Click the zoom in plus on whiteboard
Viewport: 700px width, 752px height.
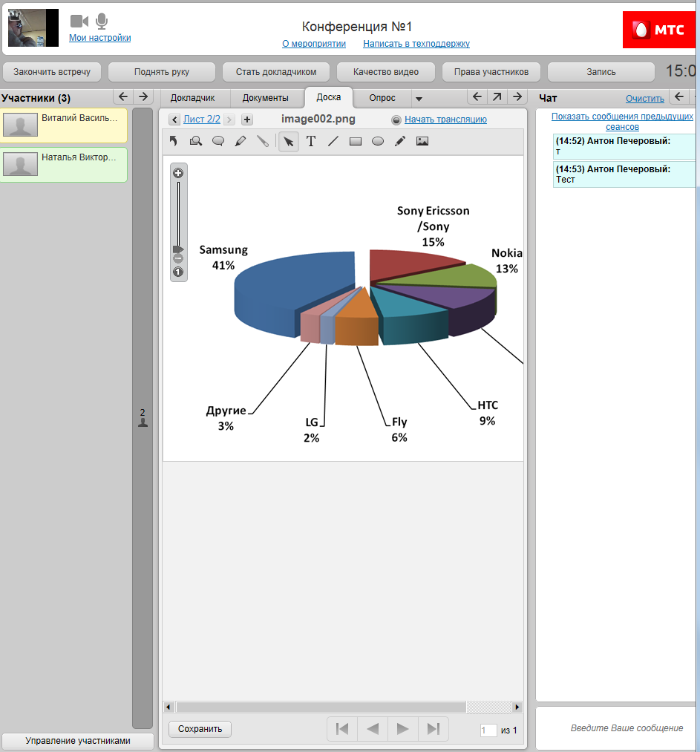pos(178,173)
